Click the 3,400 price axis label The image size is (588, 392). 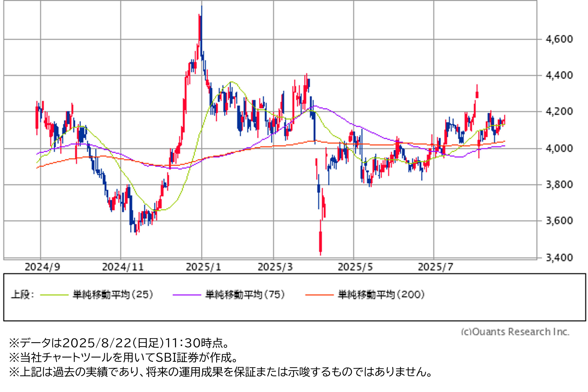[559, 257]
